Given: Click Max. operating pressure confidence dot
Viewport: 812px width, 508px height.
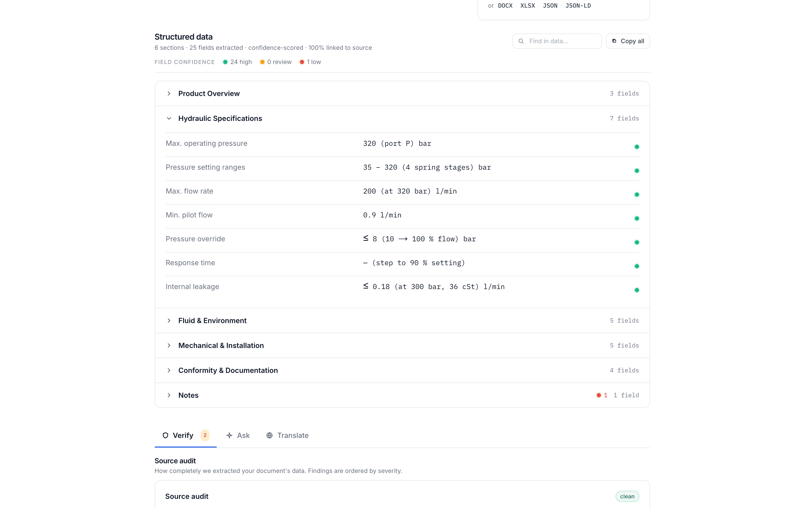Looking at the screenshot, I should (x=636, y=147).
